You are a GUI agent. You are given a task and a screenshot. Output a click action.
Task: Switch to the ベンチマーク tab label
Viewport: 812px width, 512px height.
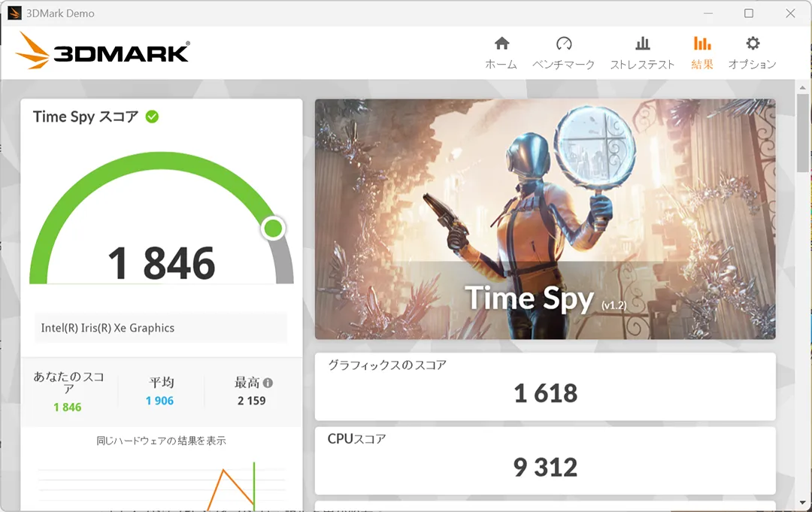(563, 64)
